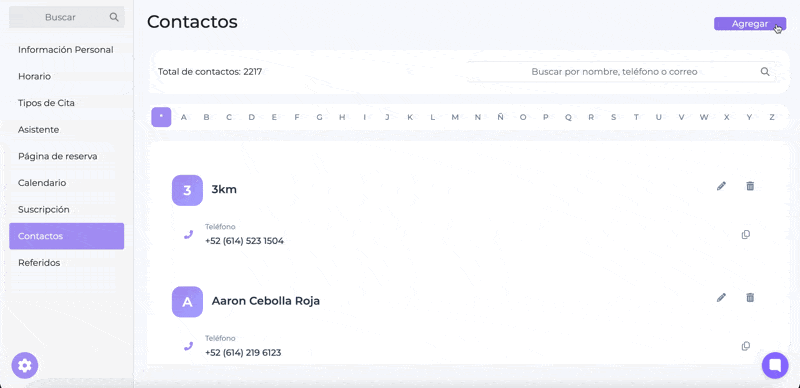Select the asterisk all-contacts filter
Image resolution: width=800 pixels, height=388 pixels.
point(161,117)
